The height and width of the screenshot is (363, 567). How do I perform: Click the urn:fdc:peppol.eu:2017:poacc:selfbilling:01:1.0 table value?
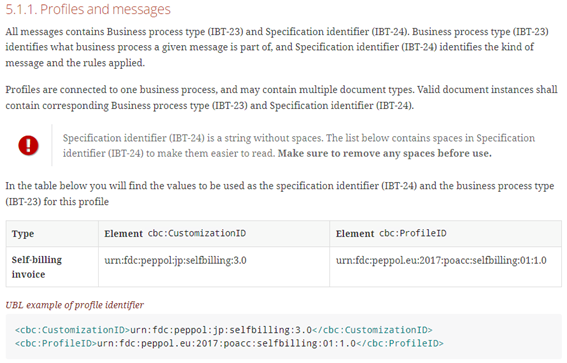click(x=441, y=260)
